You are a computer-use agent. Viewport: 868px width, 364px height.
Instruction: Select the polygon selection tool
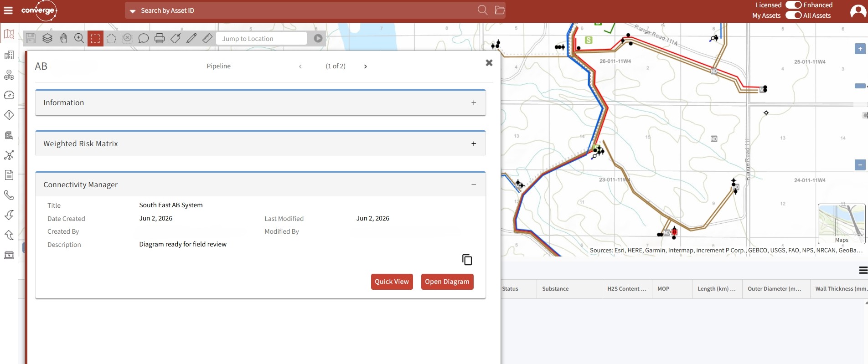point(111,38)
